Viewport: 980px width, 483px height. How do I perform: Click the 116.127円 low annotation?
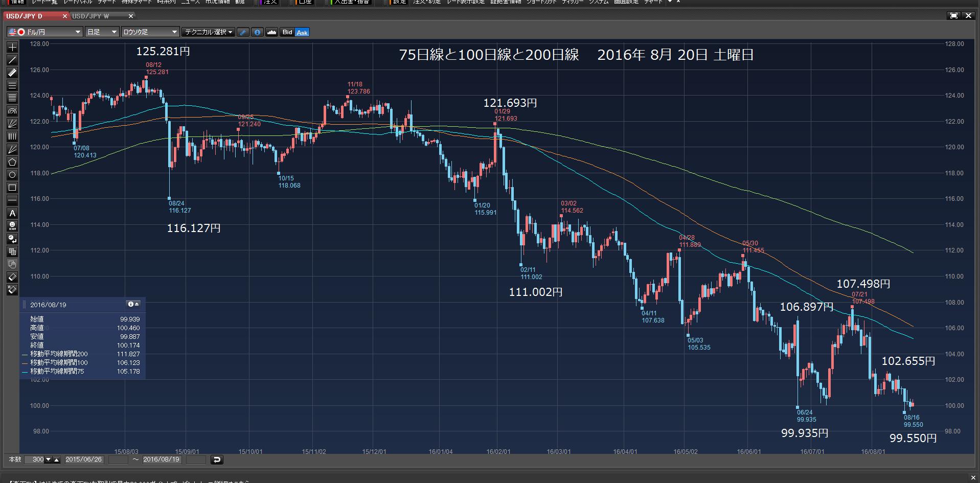[194, 228]
